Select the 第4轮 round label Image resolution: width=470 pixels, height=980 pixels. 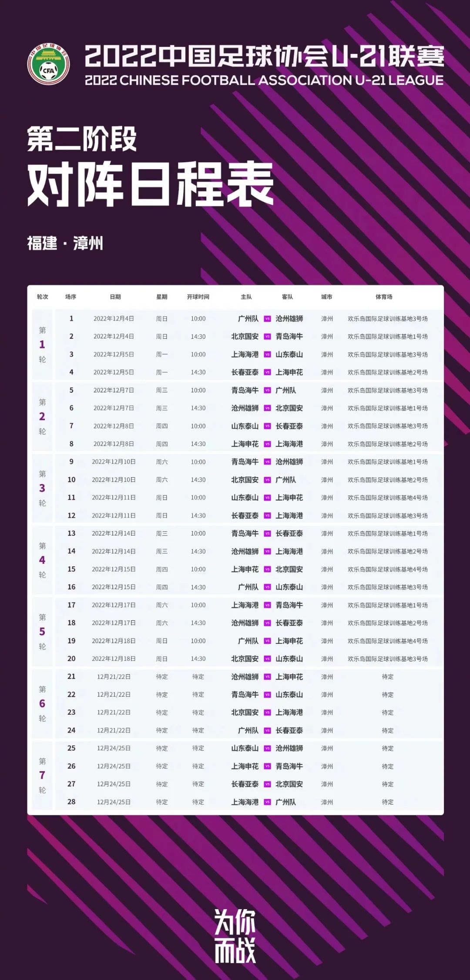click(x=42, y=560)
